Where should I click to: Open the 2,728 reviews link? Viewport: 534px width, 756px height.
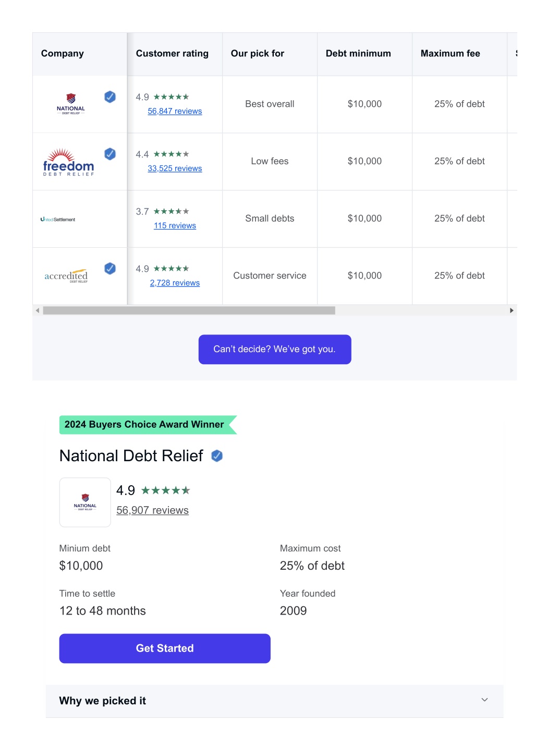pos(175,283)
